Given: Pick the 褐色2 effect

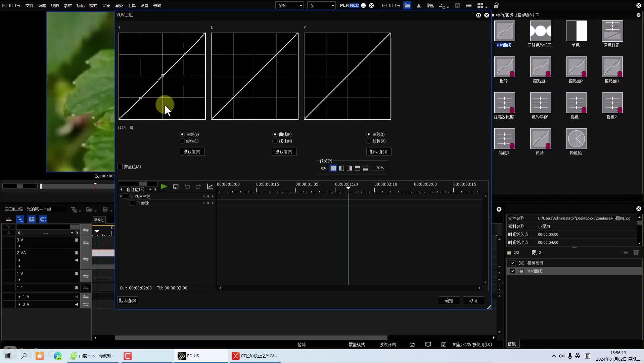Looking at the screenshot, I should 612,103.
